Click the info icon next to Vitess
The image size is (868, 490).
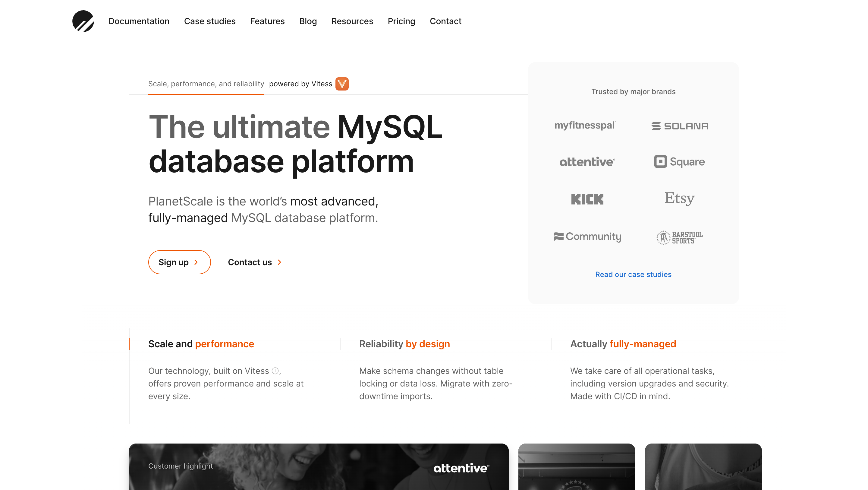[x=275, y=371]
